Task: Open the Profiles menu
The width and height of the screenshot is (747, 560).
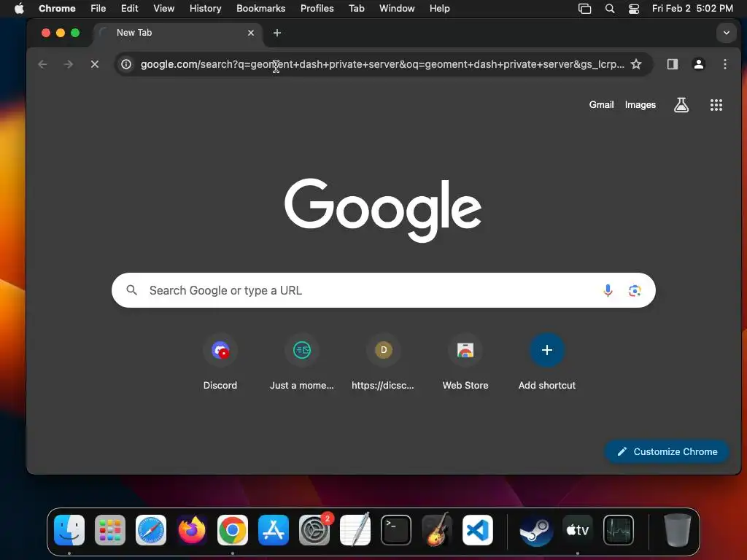Action: pos(317,9)
